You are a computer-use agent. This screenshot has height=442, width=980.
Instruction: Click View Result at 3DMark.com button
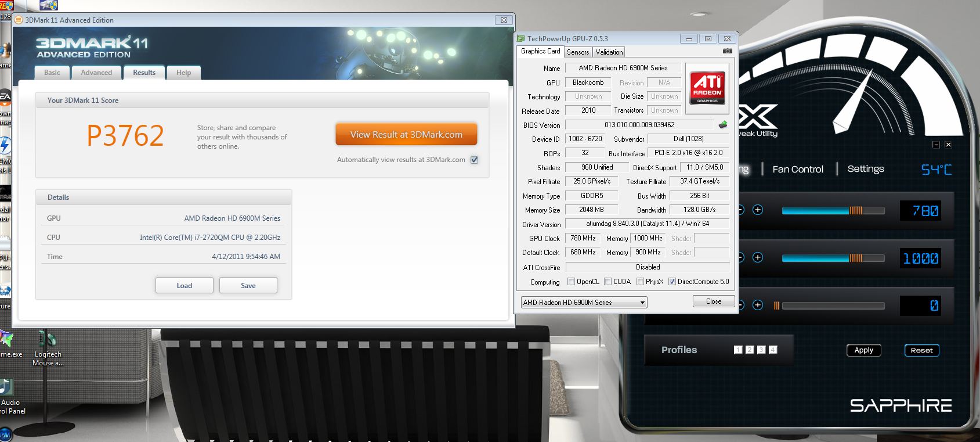[x=406, y=134]
